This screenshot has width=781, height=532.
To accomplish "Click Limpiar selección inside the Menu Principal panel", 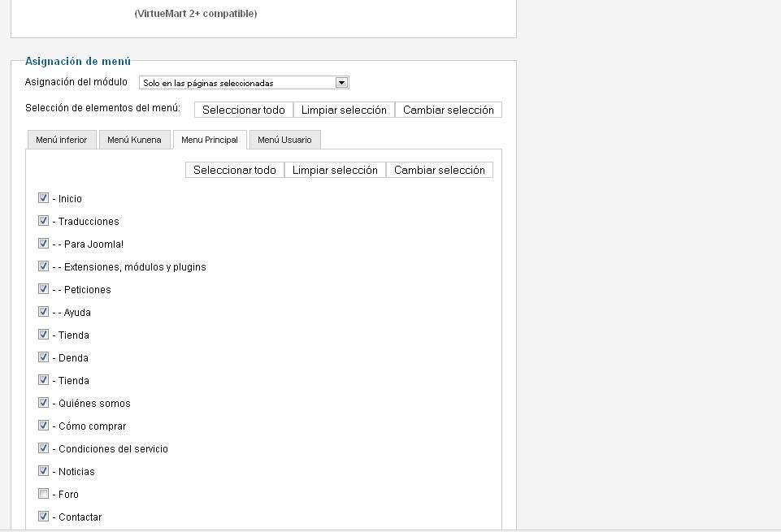I will (x=335, y=171).
